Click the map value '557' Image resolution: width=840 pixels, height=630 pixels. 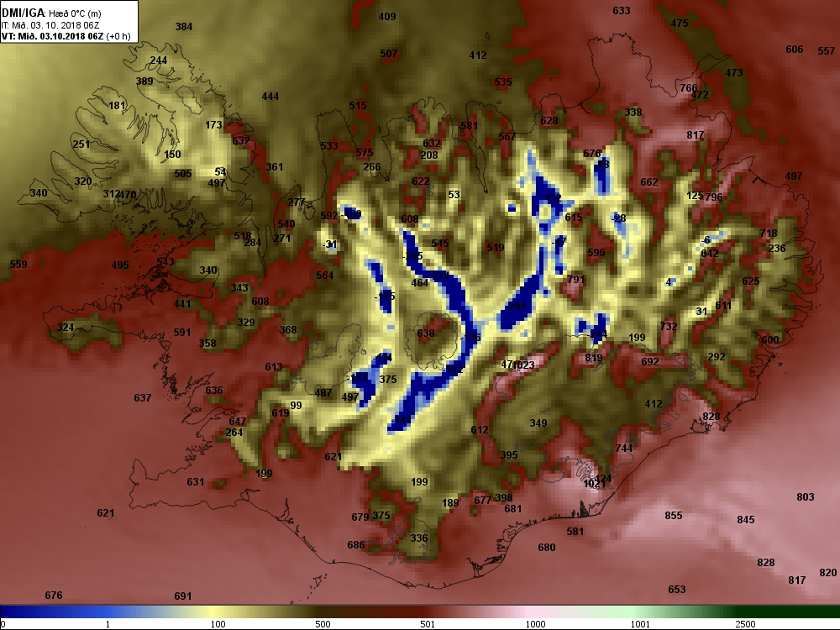(x=827, y=51)
